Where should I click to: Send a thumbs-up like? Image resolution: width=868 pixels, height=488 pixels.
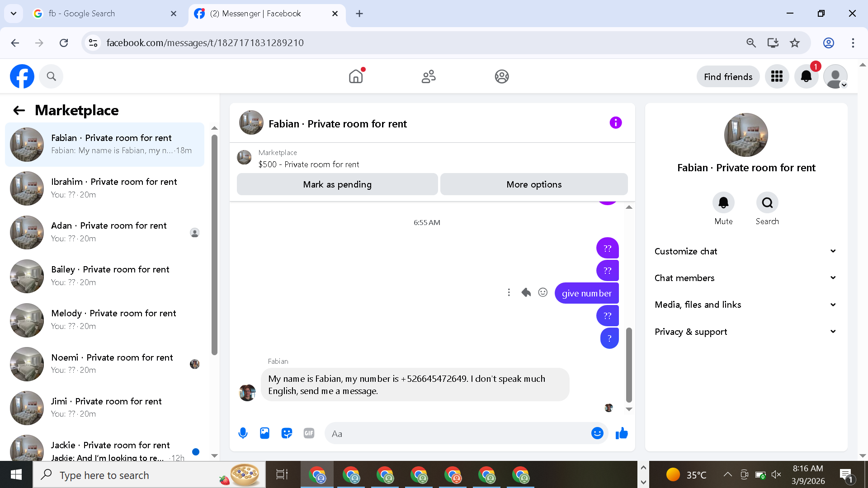click(x=622, y=433)
